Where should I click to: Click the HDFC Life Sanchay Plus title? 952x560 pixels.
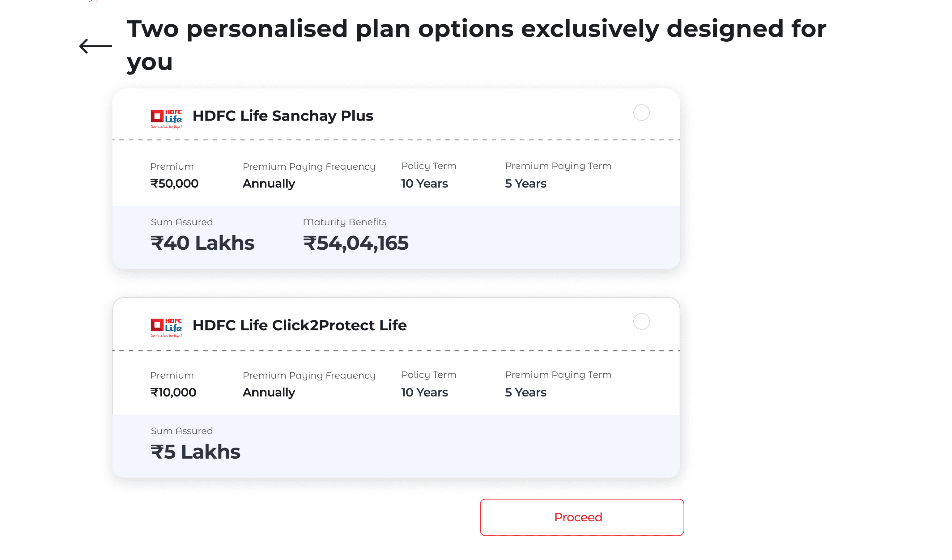[x=283, y=116]
